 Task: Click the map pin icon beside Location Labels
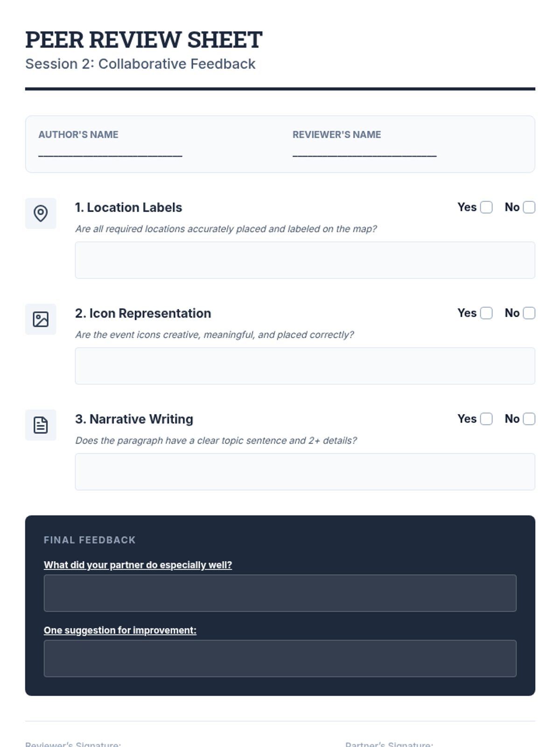(41, 213)
